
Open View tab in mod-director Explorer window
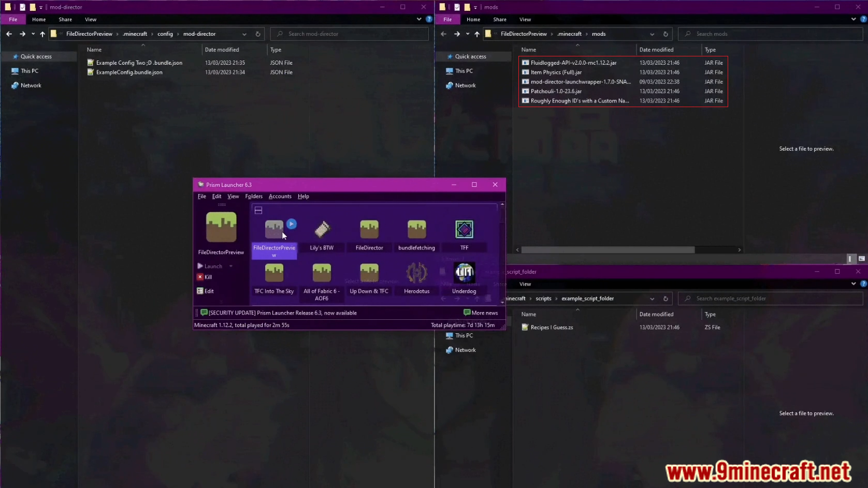click(91, 19)
